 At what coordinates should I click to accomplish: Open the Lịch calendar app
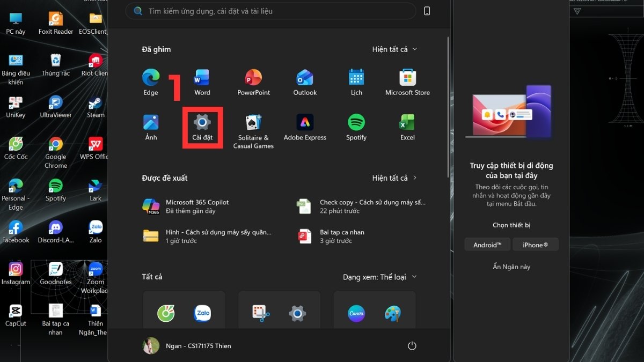pos(356,82)
